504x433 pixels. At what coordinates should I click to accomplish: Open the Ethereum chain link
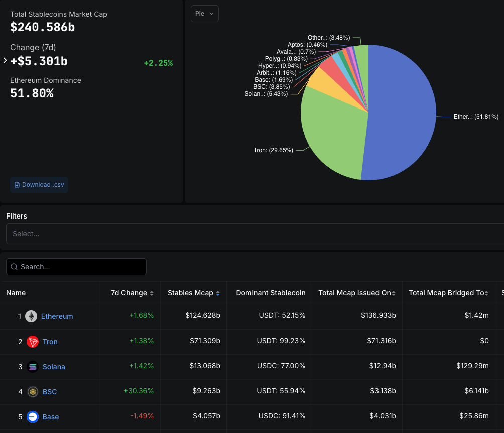coord(57,316)
